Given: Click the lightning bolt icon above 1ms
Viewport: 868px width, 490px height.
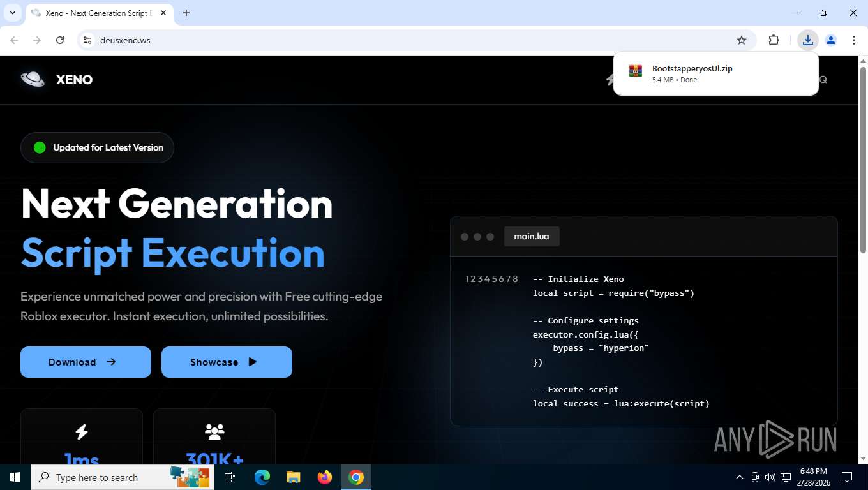Looking at the screenshot, I should [82, 432].
